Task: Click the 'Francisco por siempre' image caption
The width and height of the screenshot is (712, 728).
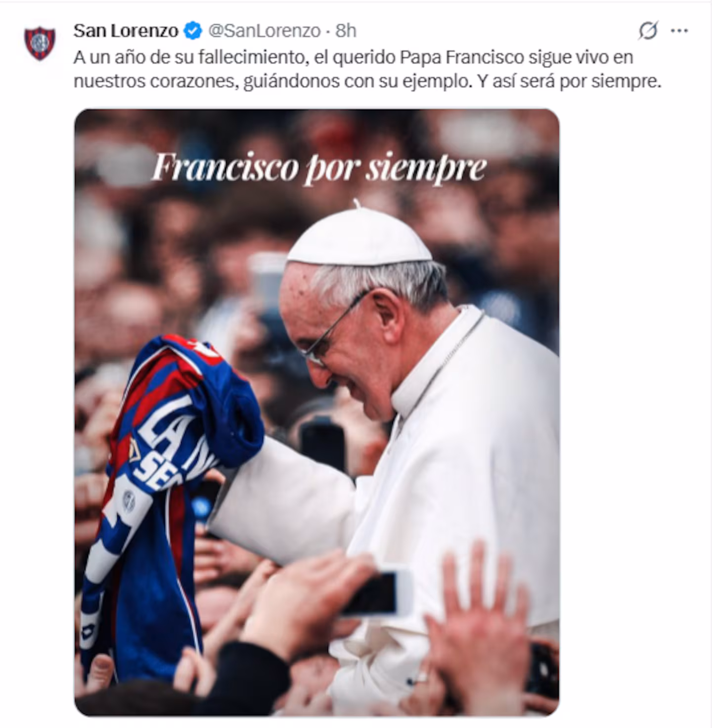Action: pyautogui.click(x=319, y=168)
